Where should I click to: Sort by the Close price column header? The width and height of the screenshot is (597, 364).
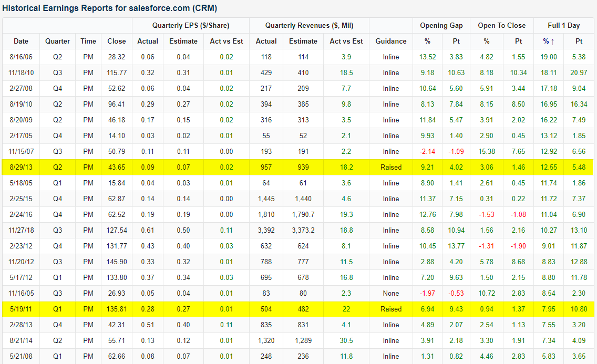click(117, 41)
